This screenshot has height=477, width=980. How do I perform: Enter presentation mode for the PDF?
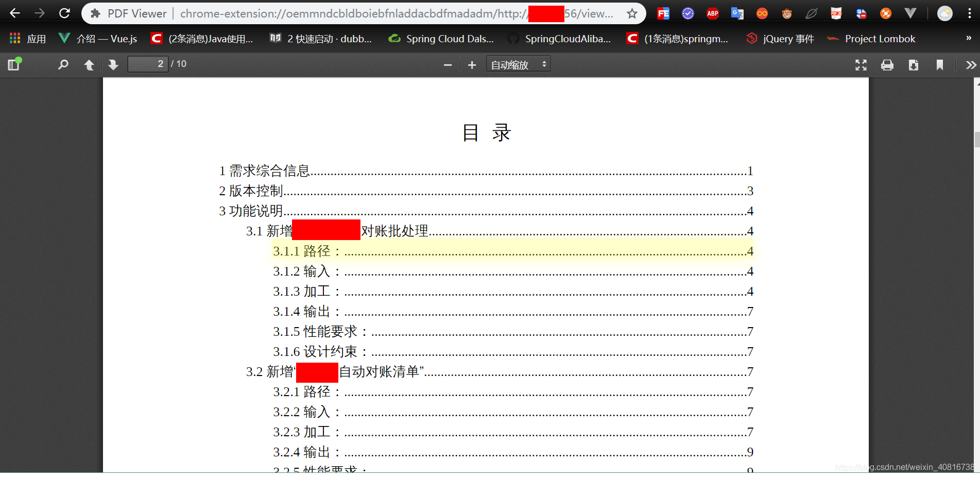pyautogui.click(x=861, y=64)
